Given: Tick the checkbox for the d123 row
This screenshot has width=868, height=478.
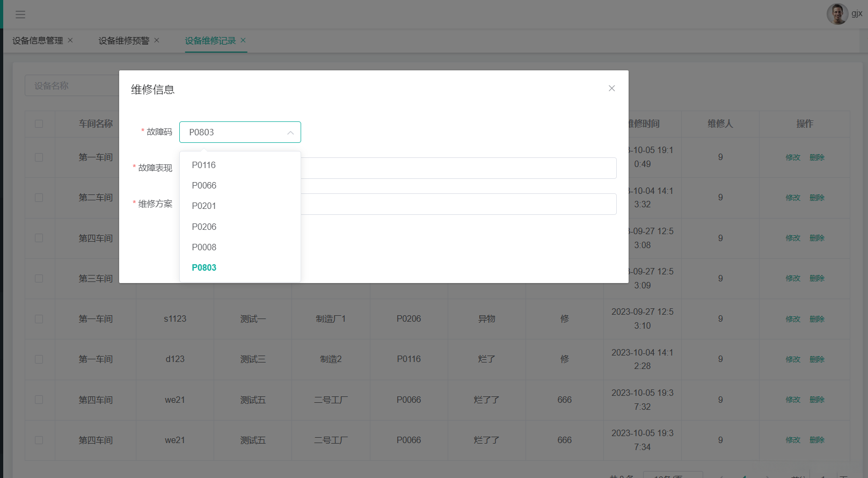Looking at the screenshot, I should [x=39, y=359].
